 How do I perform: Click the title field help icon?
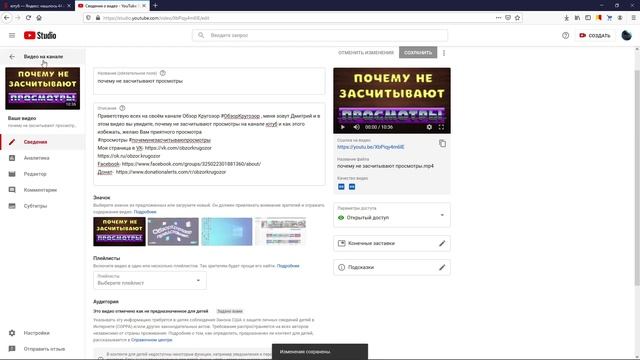[x=163, y=73]
